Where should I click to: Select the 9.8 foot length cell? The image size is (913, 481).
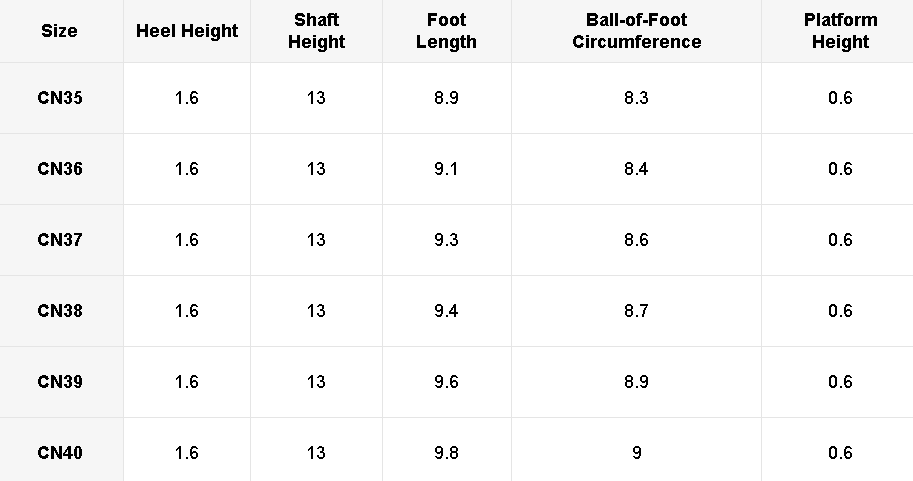coord(446,453)
